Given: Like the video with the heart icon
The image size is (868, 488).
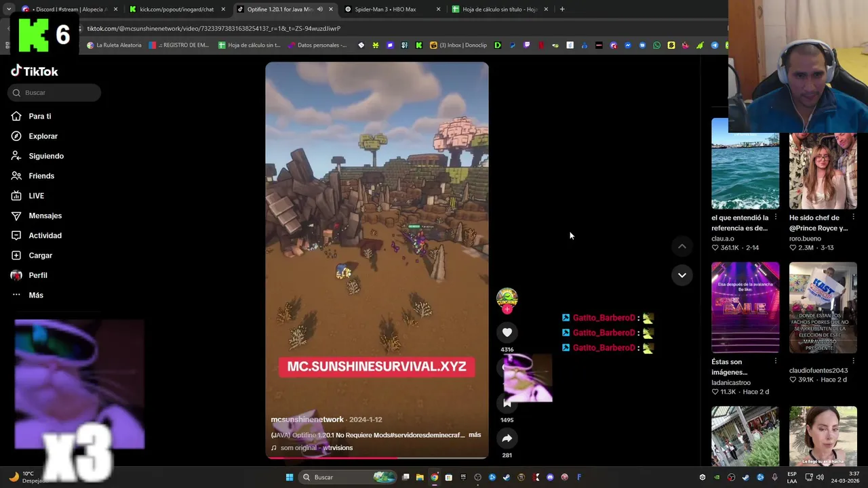Looking at the screenshot, I should point(507,332).
